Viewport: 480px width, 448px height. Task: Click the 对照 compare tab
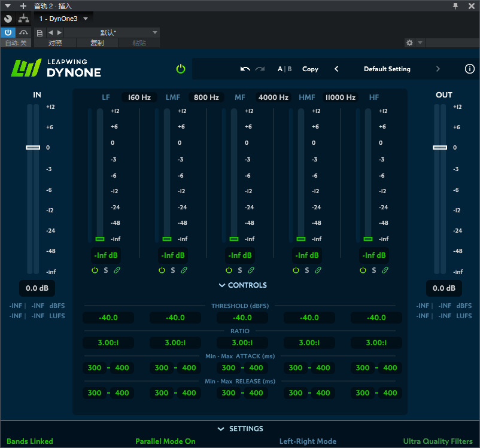[55, 43]
